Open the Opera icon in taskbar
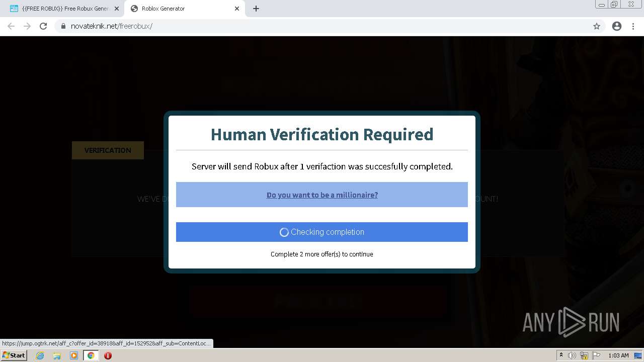This screenshot has width=644, height=362. pyautogui.click(x=108, y=355)
